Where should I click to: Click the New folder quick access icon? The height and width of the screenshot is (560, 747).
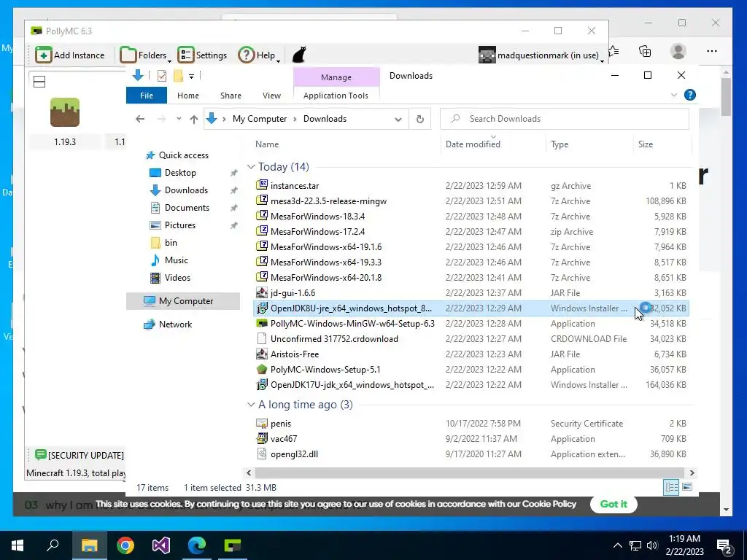pyautogui.click(x=178, y=76)
